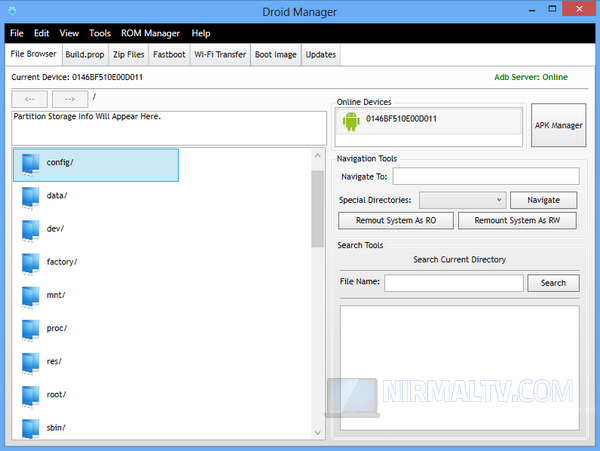The width and height of the screenshot is (600, 451).
Task: Open the File menu
Action: [16, 33]
